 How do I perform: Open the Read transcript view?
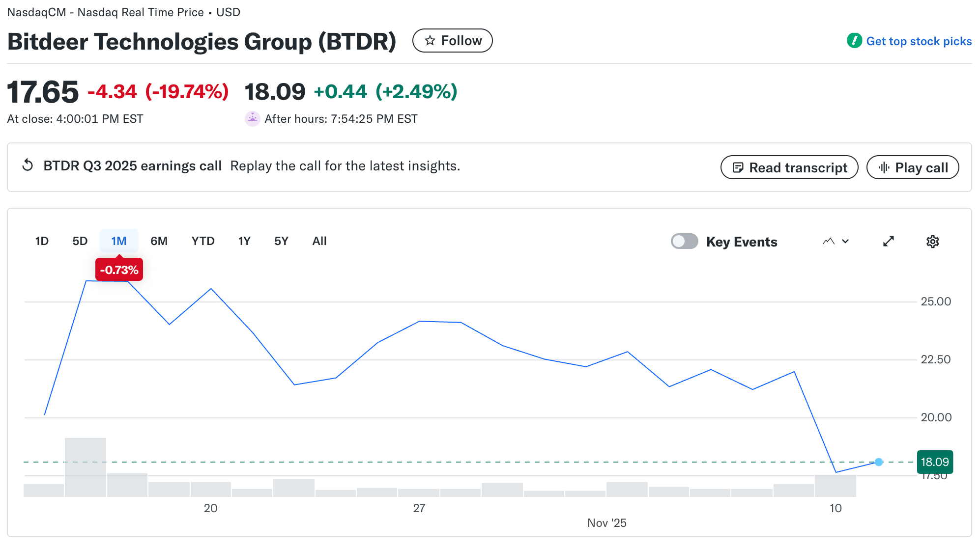click(789, 167)
